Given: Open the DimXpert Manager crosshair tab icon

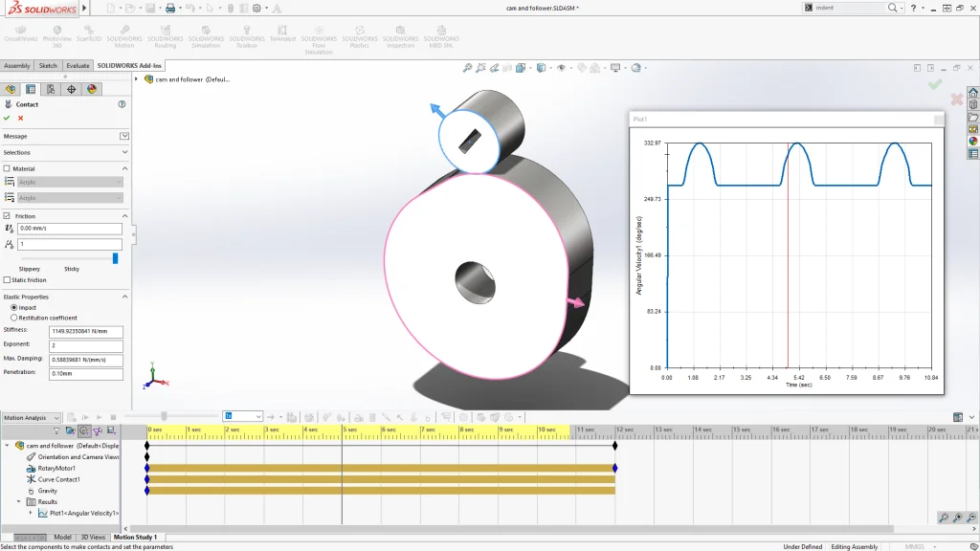Looking at the screenshot, I should click(71, 89).
